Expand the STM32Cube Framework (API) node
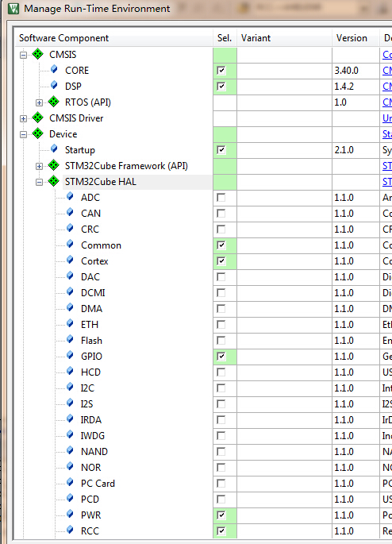Image resolution: width=392 pixels, height=544 pixels. click(x=39, y=166)
